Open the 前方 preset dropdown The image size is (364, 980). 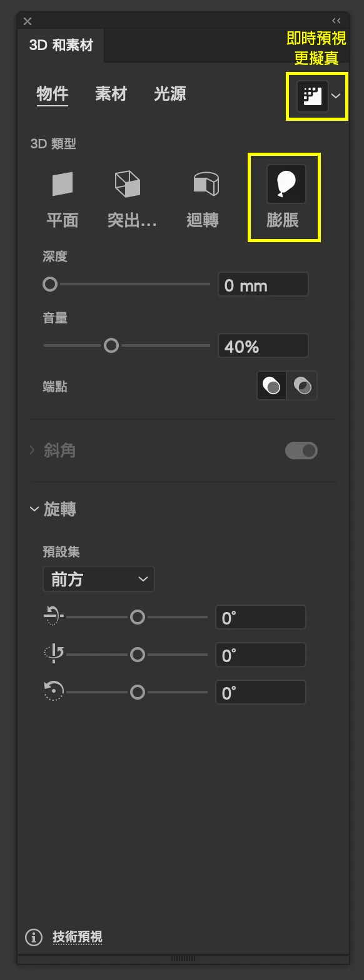pos(99,579)
